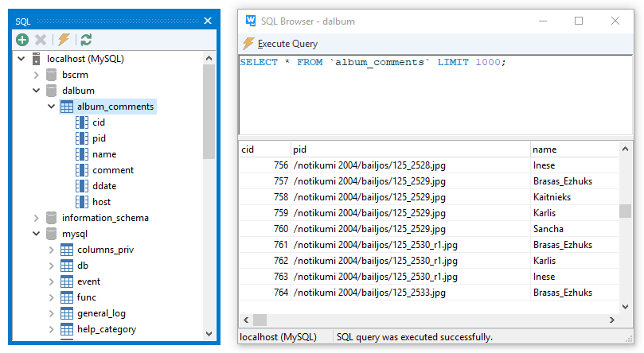Screen dimensions: 644x353
Task: Click the green add connection icon
Action: (x=22, y=40)
